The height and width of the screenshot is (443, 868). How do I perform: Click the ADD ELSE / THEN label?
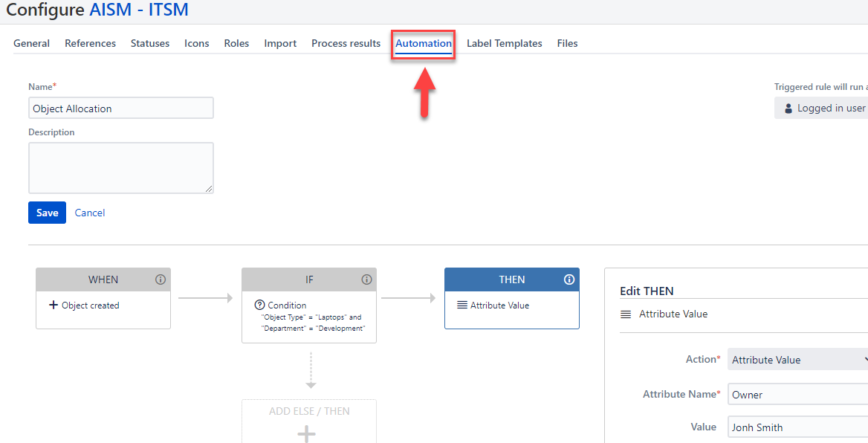pos(309,411)
